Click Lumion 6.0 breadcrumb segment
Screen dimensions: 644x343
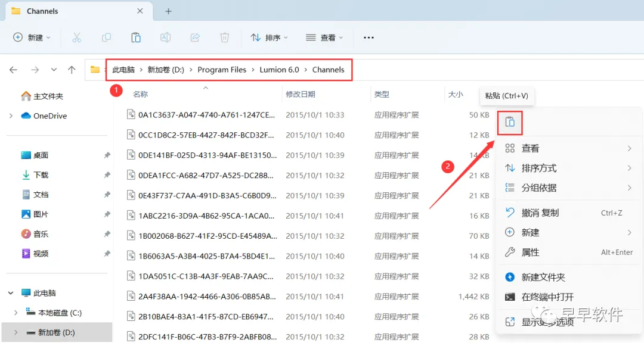coord(279,70)
